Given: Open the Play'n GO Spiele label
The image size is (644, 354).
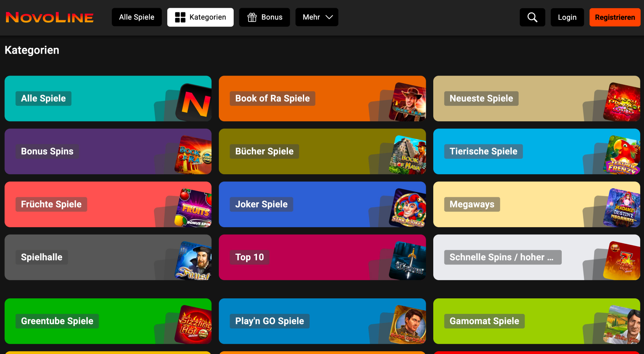Looking at the screenshot, I should pos(269,321).
